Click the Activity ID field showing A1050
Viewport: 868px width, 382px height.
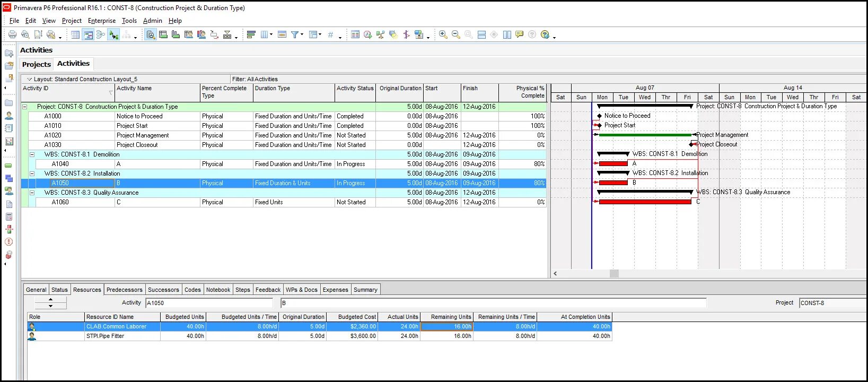(x=208, y=303)
